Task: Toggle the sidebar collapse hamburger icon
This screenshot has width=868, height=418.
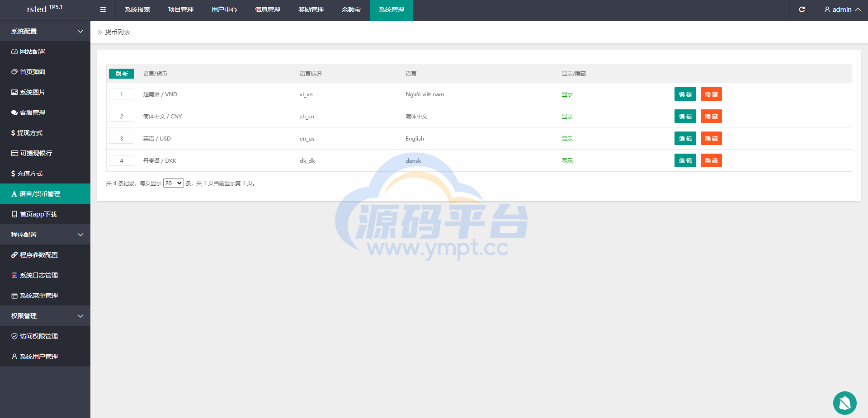Action: [103, 9]
